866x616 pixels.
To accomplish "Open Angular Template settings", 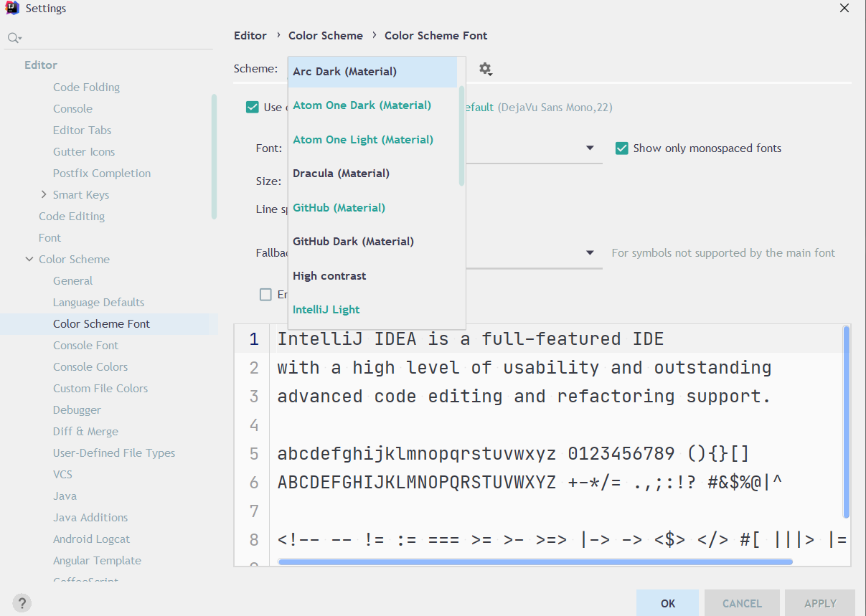I will point(97,561).
